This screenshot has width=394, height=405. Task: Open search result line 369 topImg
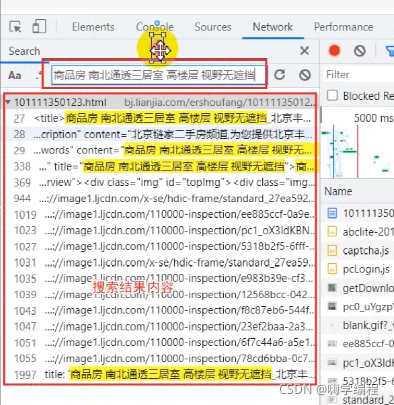tap(160, 182)
